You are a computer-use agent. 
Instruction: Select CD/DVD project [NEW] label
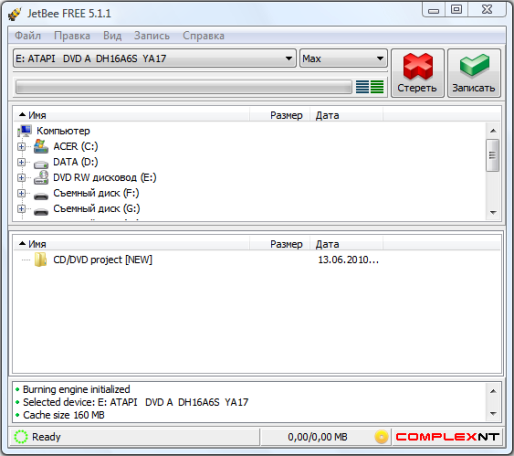point(103,260)
